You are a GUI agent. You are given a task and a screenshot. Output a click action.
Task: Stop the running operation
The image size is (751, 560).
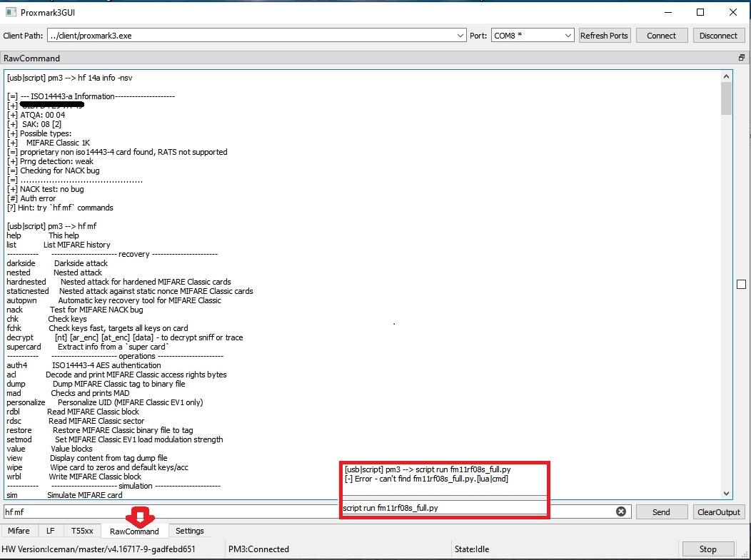pyautogui.click(x=707, y=549)
